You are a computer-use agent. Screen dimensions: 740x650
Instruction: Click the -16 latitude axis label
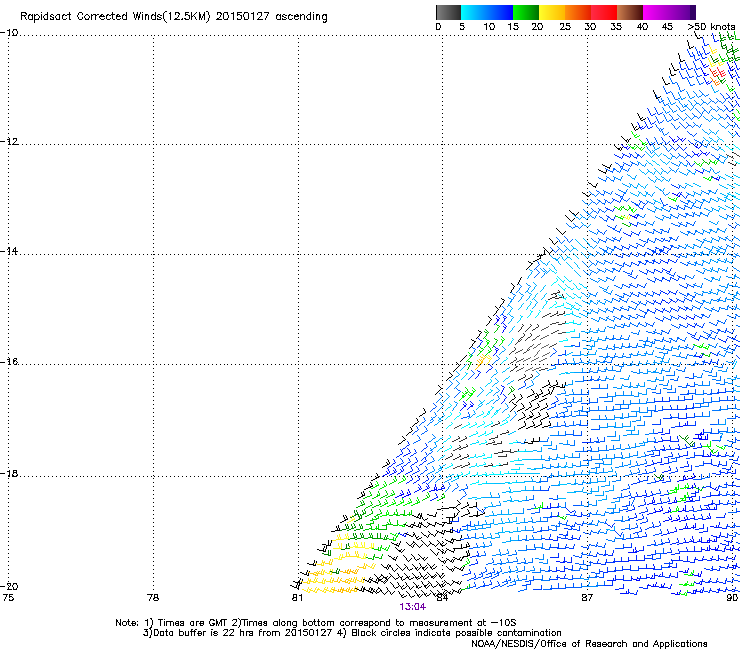[x=9, y=362]
